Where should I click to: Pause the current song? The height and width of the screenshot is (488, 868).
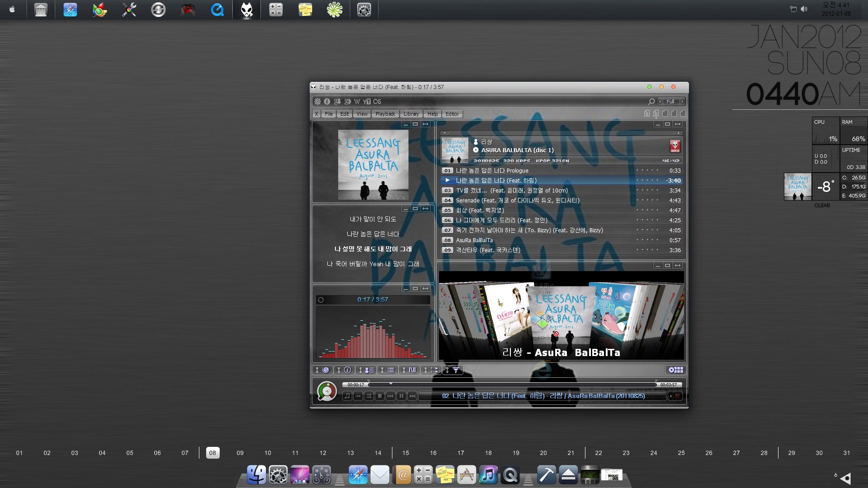401,396
